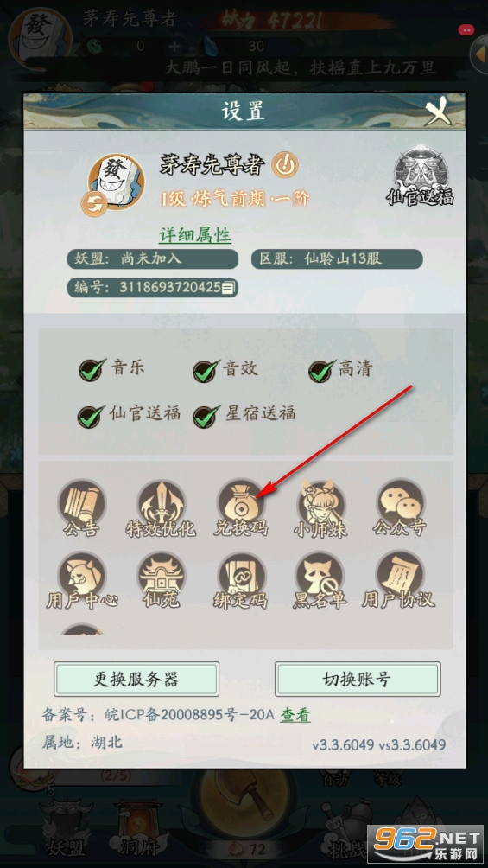
Task: Click the 切换账号 switch account button
Action: pyautogui.click(x=358, y=680)
